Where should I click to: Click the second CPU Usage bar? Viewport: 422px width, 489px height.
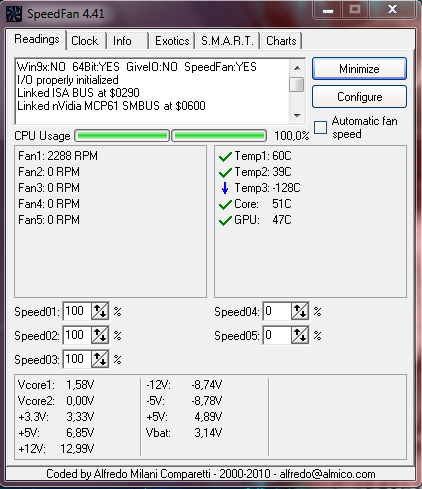[x=219, y=135]
